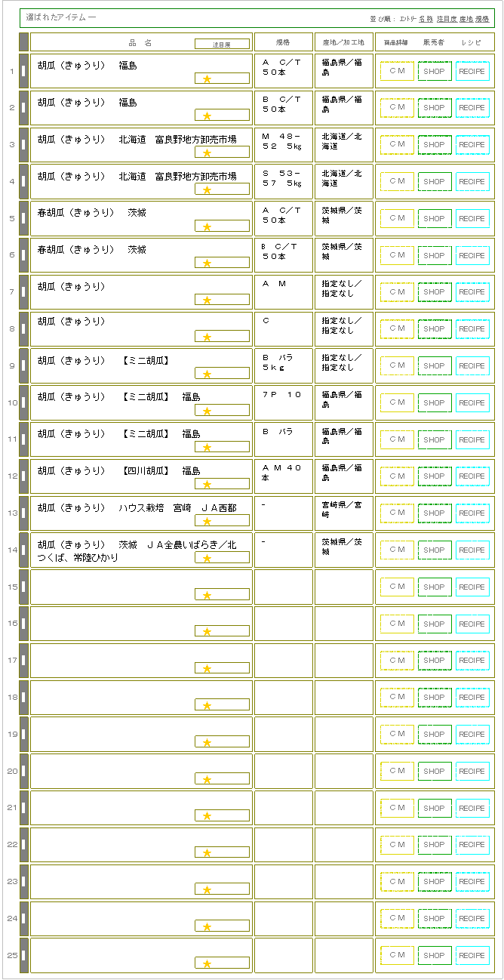This screenshot has height=980, width=504.
Task: Click the star icon in row 22
Action: 207,853
